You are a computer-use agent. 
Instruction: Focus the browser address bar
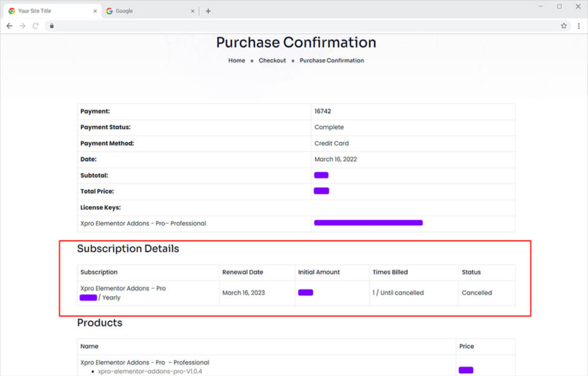(287, 26)
